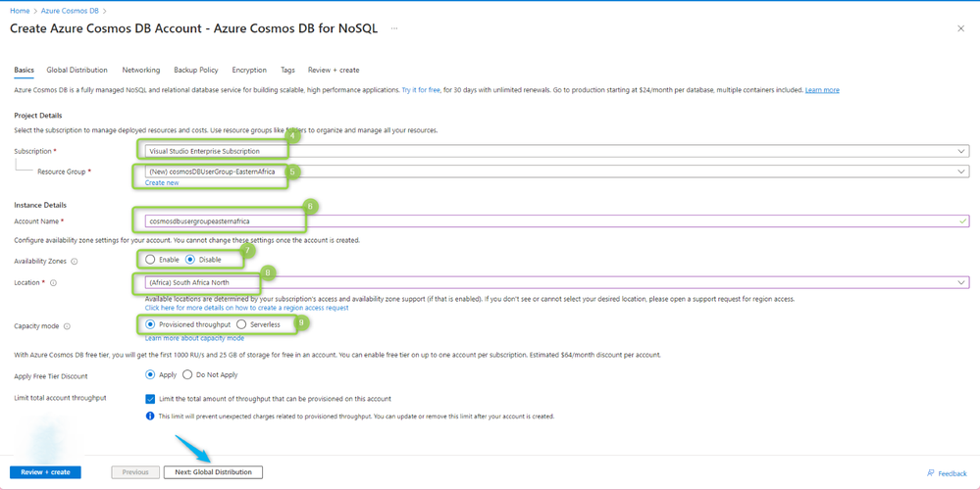Open the Learn more link in description
This screenshot has height=490, width=980.
[x=822, y=90]
